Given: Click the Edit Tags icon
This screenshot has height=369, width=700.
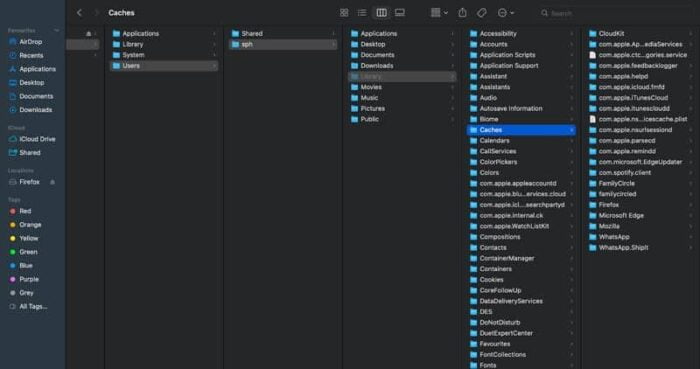Looking at the screenshot, I should tap(481, 13).
